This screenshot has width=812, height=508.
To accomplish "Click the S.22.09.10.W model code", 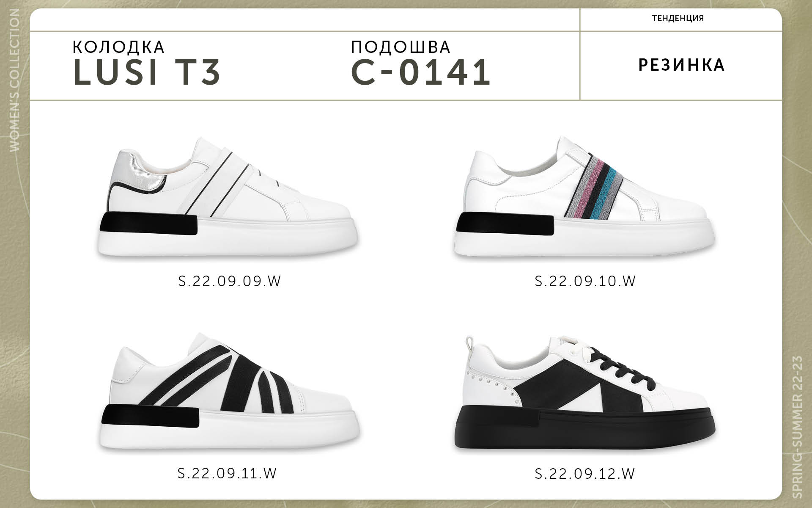I will coord(585,281).
